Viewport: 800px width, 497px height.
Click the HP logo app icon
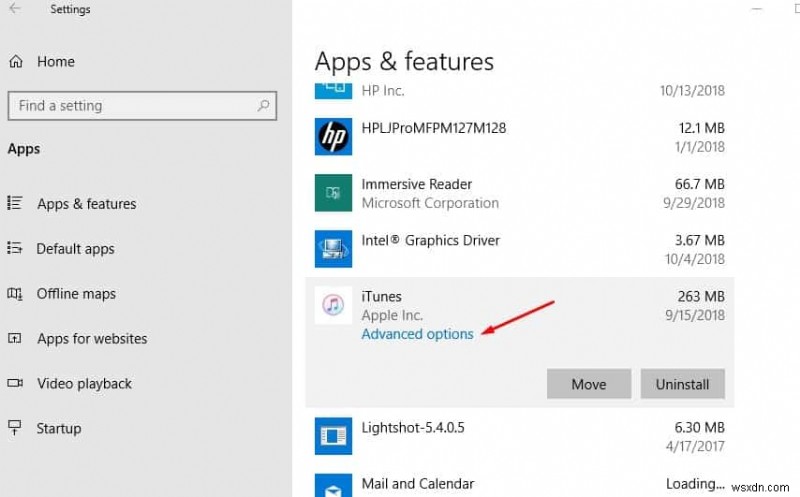[333, 136]
